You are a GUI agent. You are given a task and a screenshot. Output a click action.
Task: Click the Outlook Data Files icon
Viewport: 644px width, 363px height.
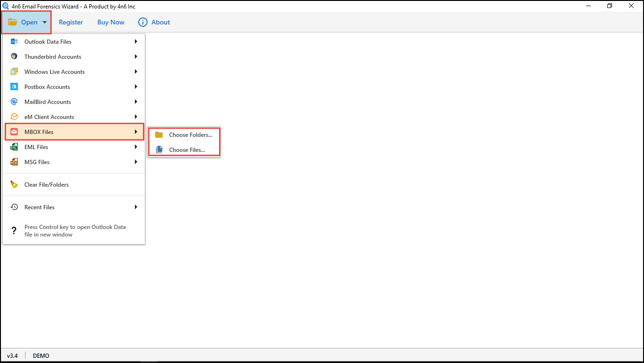14,41
